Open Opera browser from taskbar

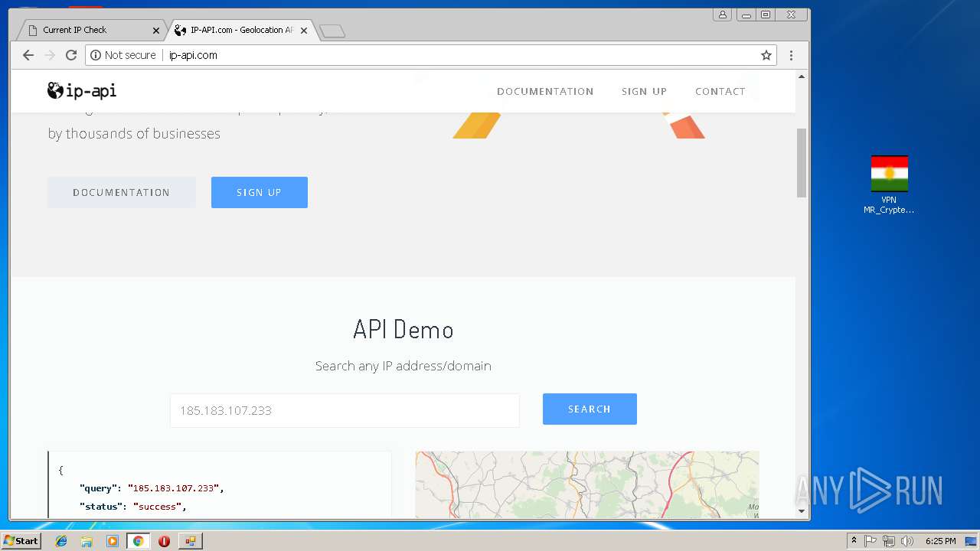tap(164, 541)
